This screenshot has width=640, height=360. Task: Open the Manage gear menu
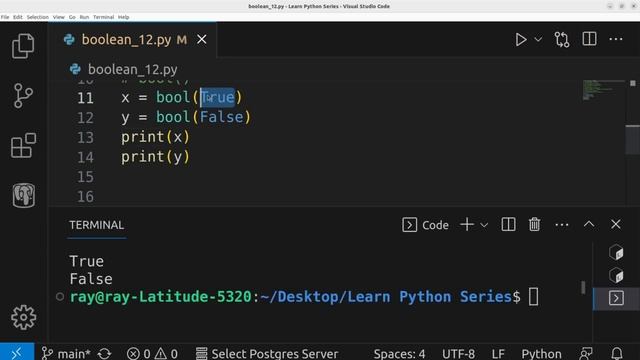[24, 317]
